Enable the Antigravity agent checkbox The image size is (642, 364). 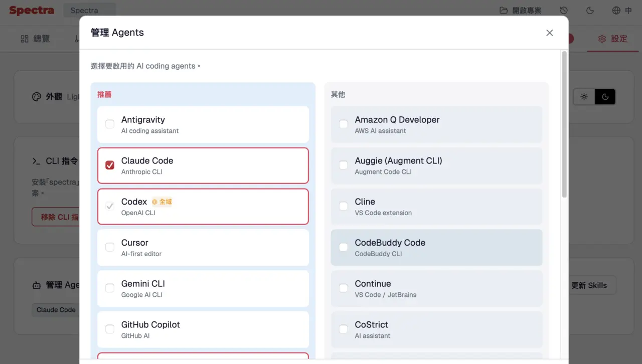pos(110,124)
